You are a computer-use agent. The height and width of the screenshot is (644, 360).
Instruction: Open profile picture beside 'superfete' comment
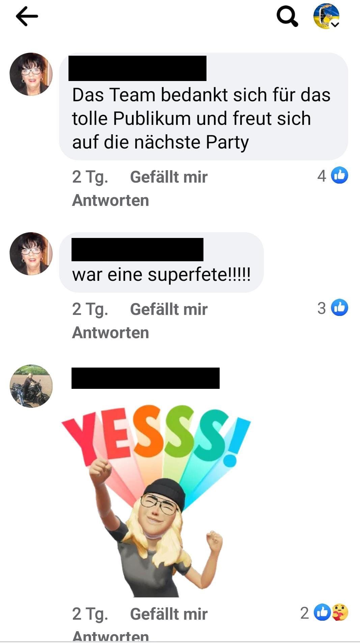pyautogui.click(x=31, y=253)
